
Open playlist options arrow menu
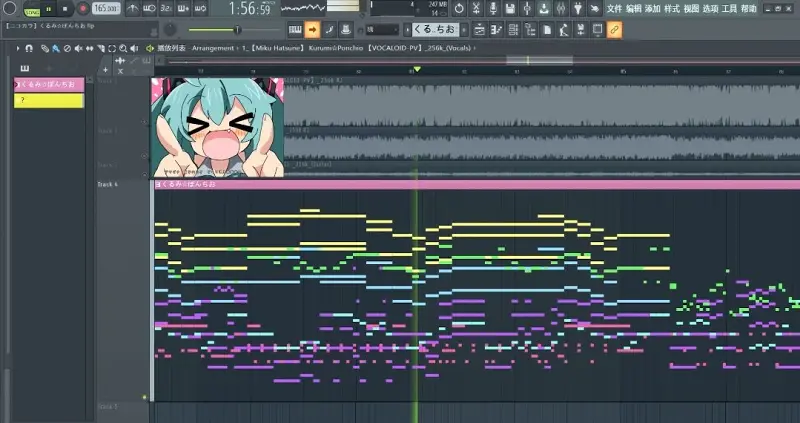click(18, 48)
